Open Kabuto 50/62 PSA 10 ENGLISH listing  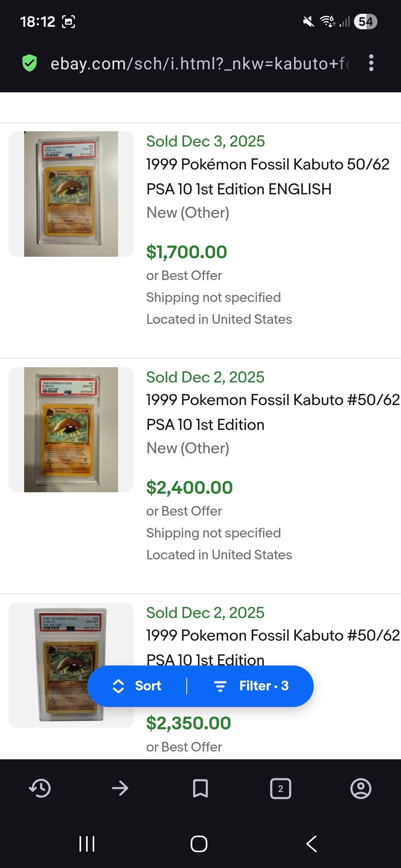267,177
